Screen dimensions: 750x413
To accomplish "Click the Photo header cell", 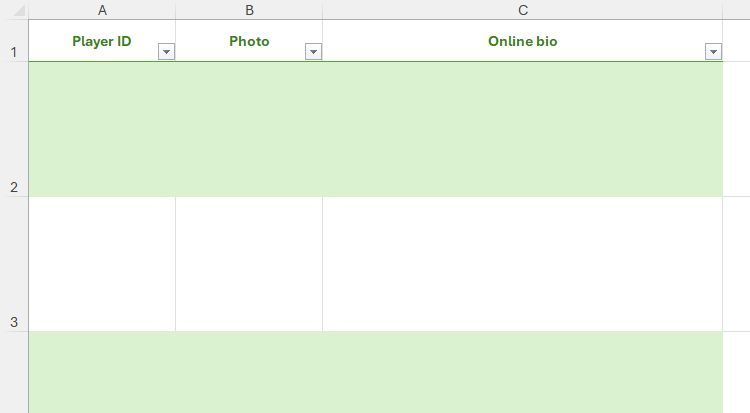I will 249,41.
